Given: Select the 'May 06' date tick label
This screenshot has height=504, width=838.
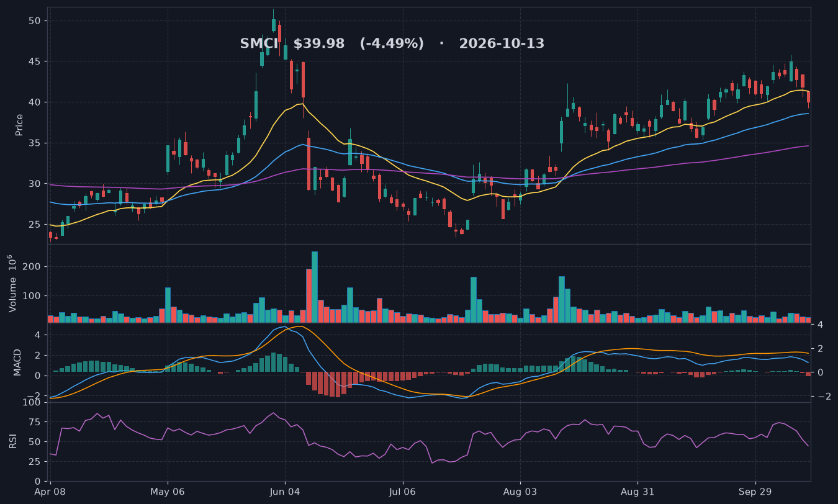Looking at the screenshot, I should point(168,492).
